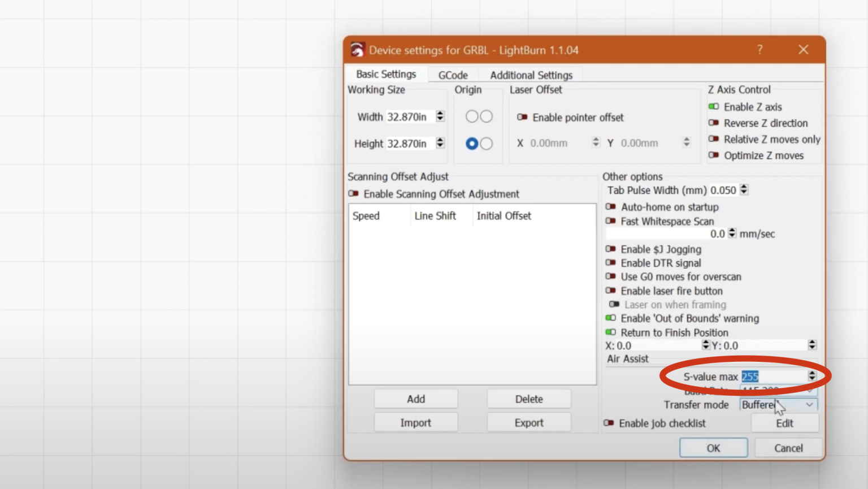Toggle Enable laser fire button option

611,291
